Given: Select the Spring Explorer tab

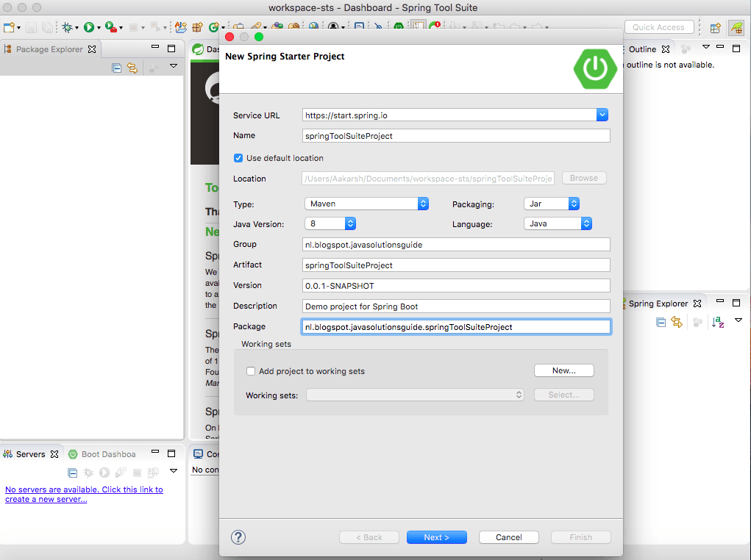Looking at the screenshot, I should [x=658, y=304].
